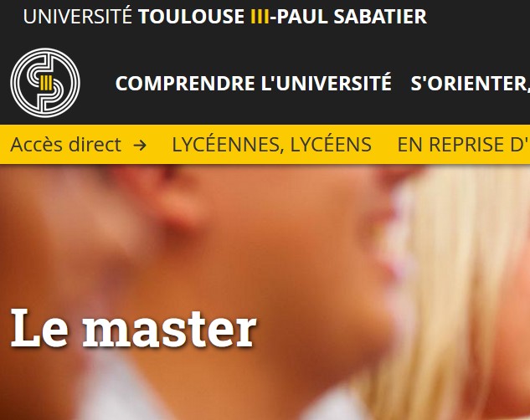The width and height of the screenshot is (530, 420).
Task: Click the Université Toulouse III-Paul Sabatier site title
Action: point(224,17)
